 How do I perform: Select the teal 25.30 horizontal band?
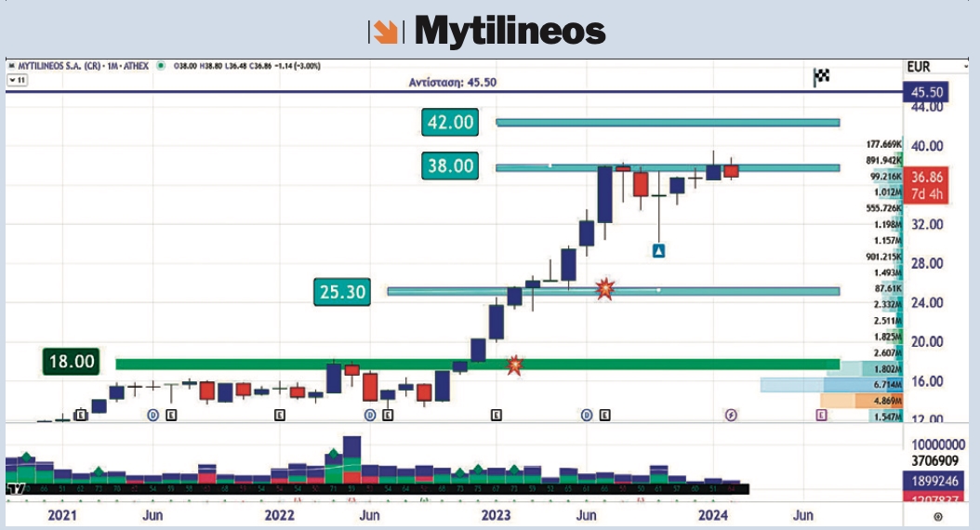[x=613, y=291]
